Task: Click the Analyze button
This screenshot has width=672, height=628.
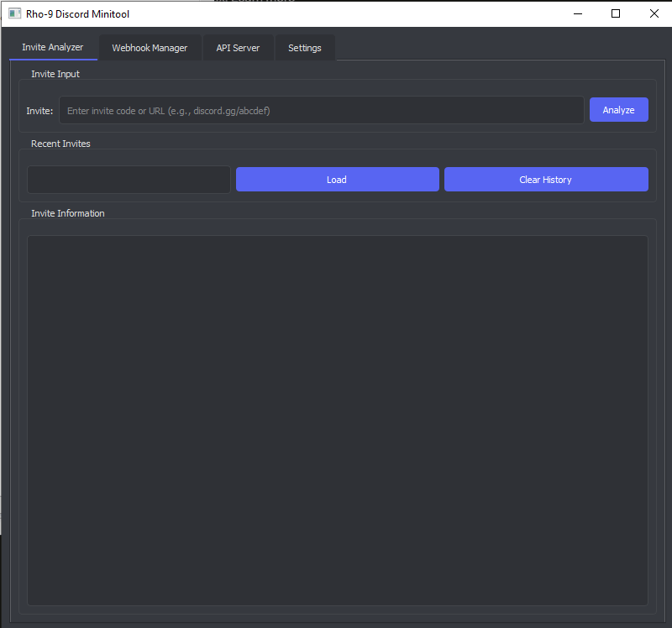Action: point(619,110)
